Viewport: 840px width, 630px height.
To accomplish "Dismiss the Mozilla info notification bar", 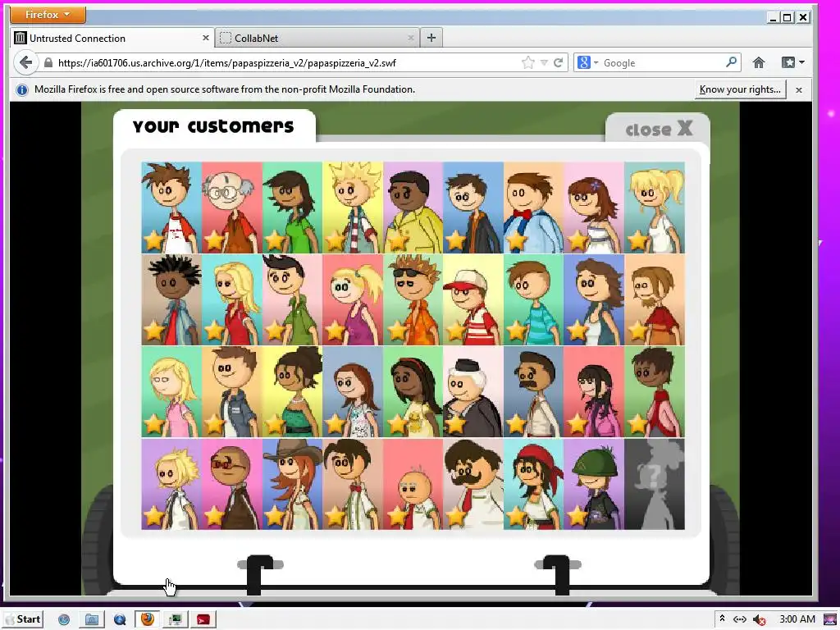I will [x=799, y=90].
